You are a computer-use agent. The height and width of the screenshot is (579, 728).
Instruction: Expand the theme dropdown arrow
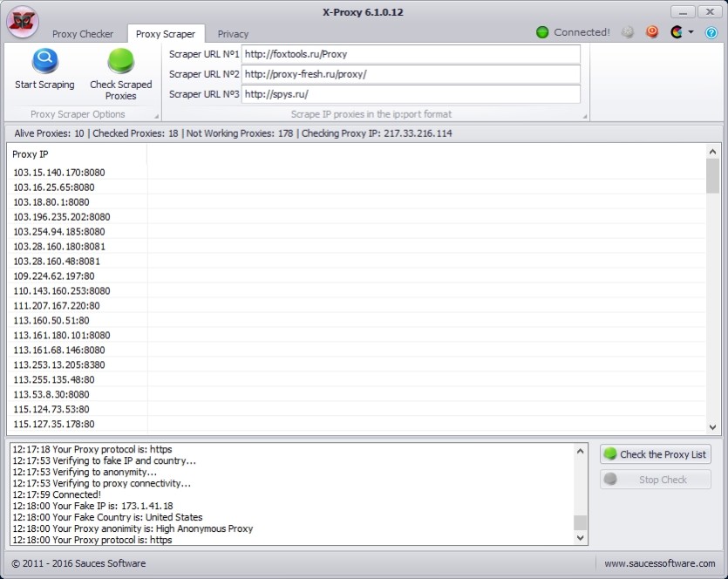click(691, 32)
